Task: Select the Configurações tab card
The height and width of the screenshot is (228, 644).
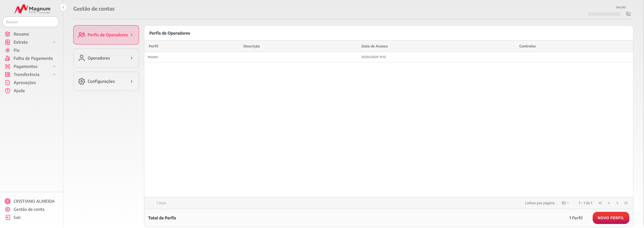Action: [106, 81]
